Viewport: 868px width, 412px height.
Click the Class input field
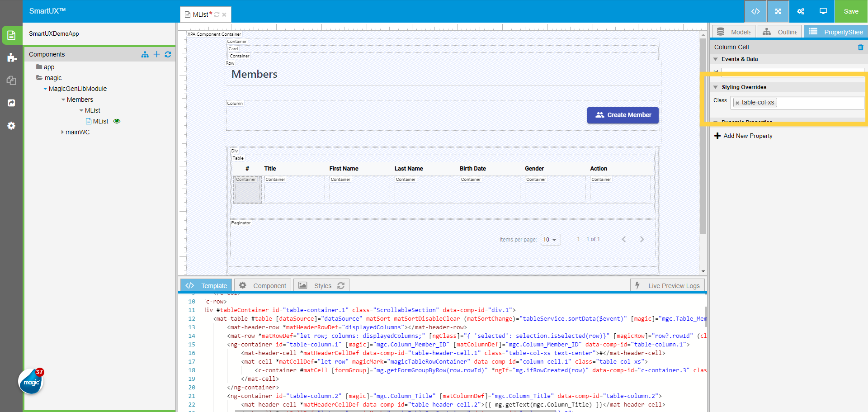(x=818, y=103)
